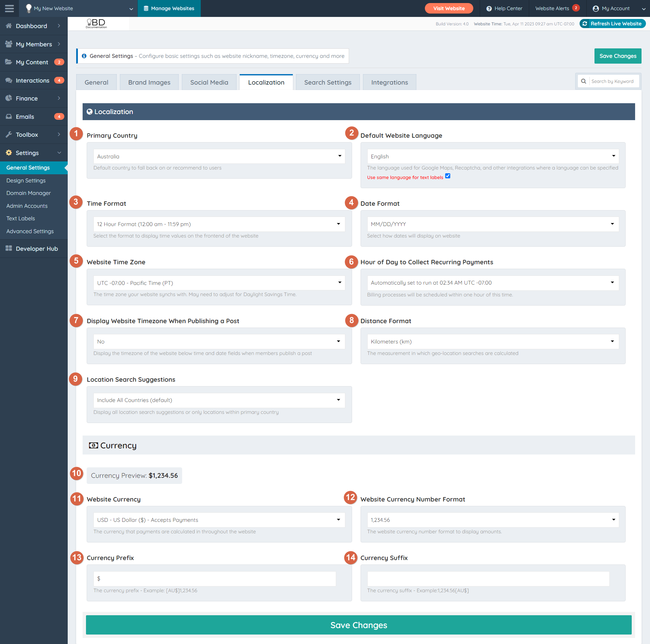Type in the Currency Suffix field
The height and width of the screenshot is (644, 650).
click(x=487, y=579)
